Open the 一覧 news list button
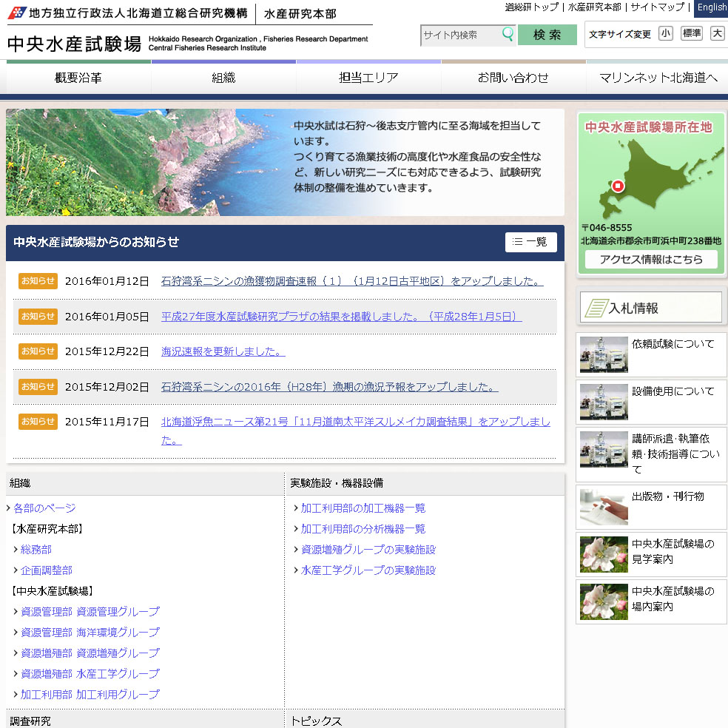This screenshot has height=728, width=728. click(x=530, y=242)
